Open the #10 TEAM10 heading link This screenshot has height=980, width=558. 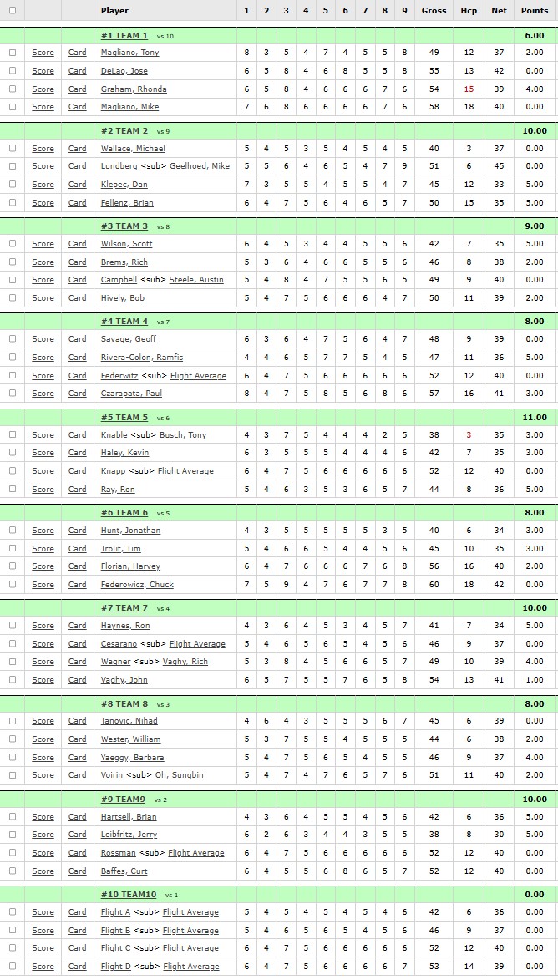129,895
